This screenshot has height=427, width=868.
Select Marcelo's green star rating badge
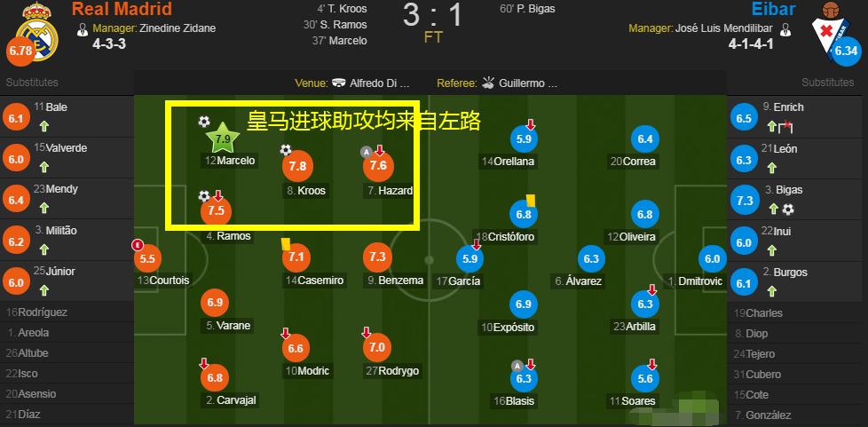pos(223,138)
